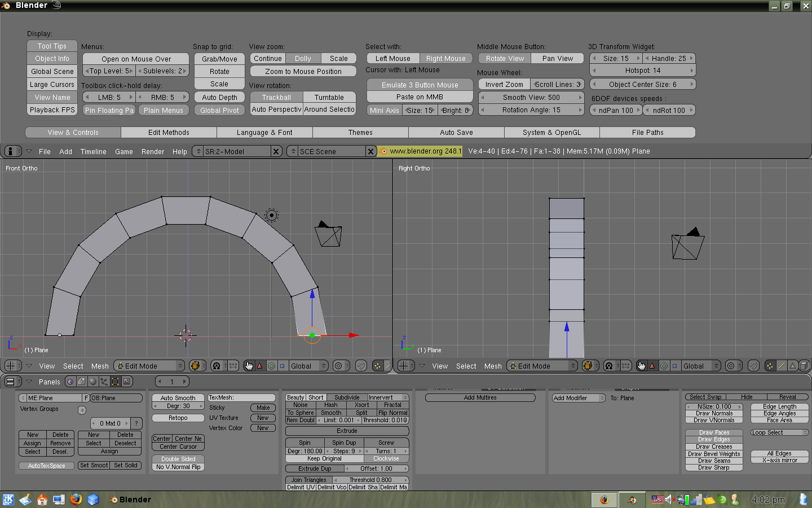Open the SR:2-Model screen selector
The height and width of the screenshot is (508, 812).
(x=197, y=151)
